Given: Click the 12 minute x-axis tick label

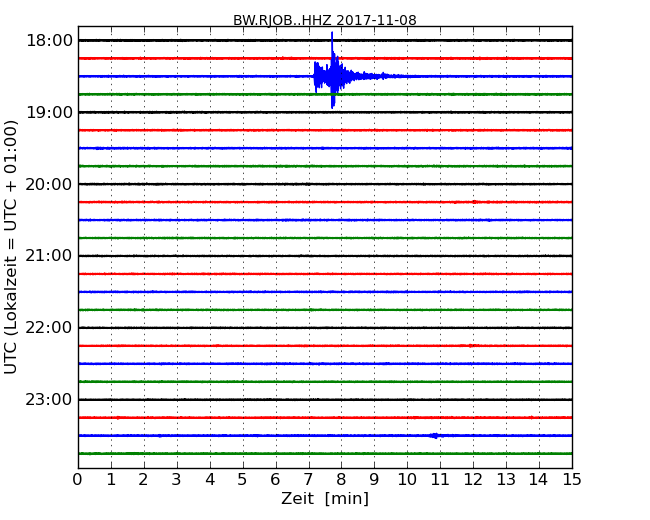Looking at the screenshot, I should point(473,479).
